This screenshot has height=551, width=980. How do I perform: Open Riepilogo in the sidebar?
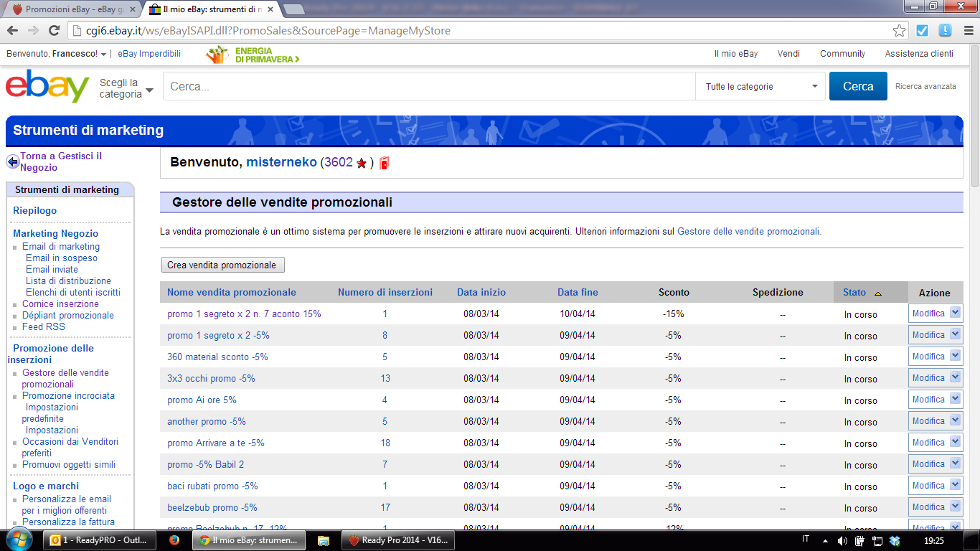coord(35,210)
